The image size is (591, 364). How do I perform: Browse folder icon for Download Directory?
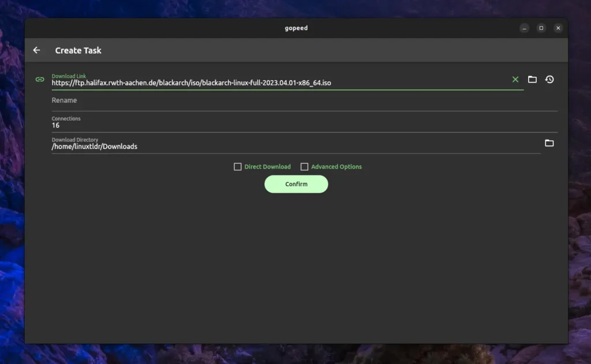click(549, 143)
